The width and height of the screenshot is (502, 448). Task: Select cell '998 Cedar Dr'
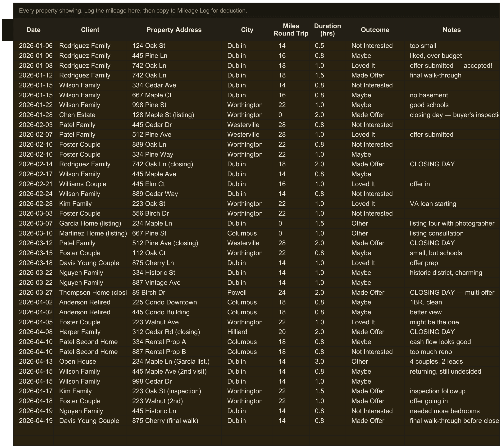174,381
